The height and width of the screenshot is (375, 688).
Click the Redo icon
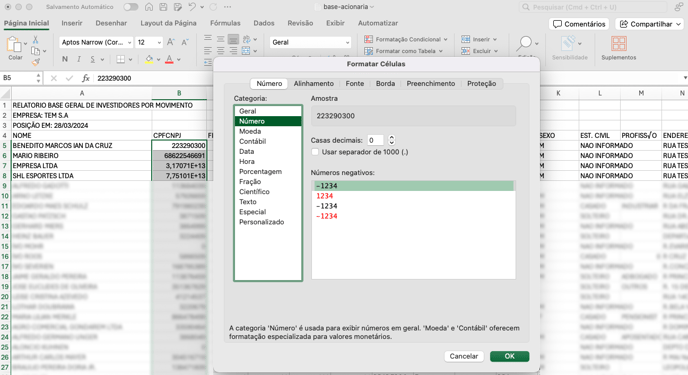(x=213, y=7)
